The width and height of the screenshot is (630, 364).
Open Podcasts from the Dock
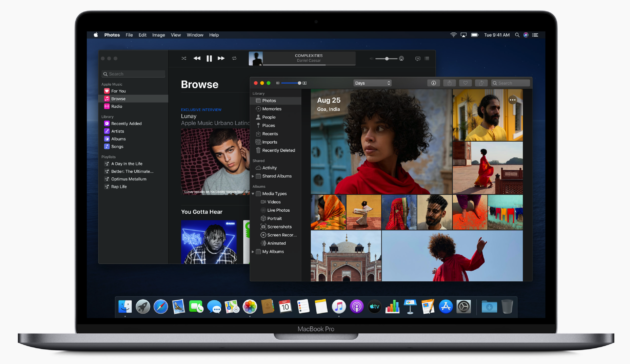click(356, 307)
